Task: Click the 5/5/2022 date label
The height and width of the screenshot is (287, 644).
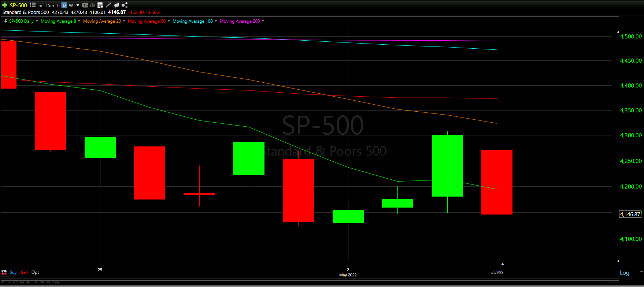Action: pos(497,272)
